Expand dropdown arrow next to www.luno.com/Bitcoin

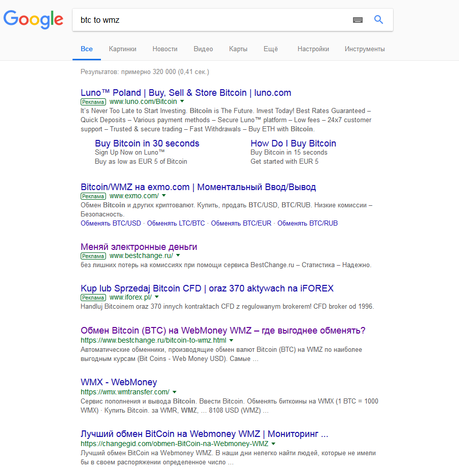182,101
